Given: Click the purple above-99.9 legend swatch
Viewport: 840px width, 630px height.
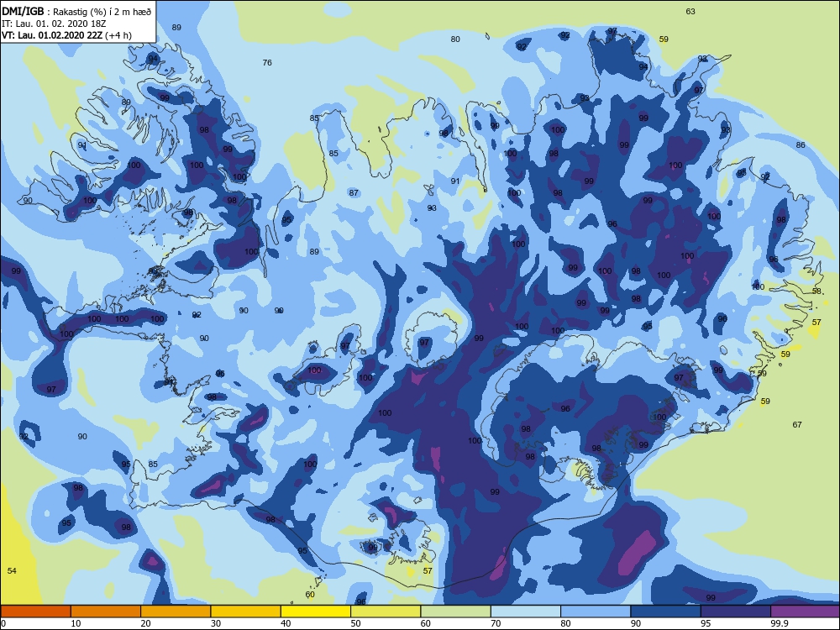Looking at the screenshot, I should pyautogui.click(x=806, y=612).
